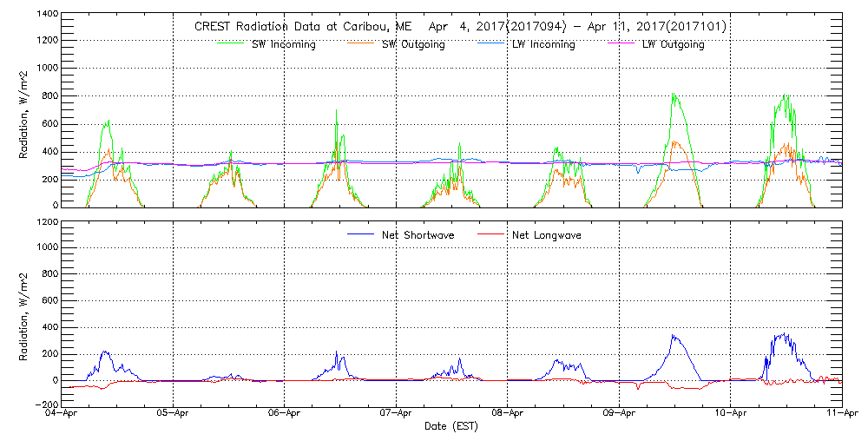Click the blue Net Shortwave legend line
The height and width of the screenshot is (434, 868).
[362, 234]
